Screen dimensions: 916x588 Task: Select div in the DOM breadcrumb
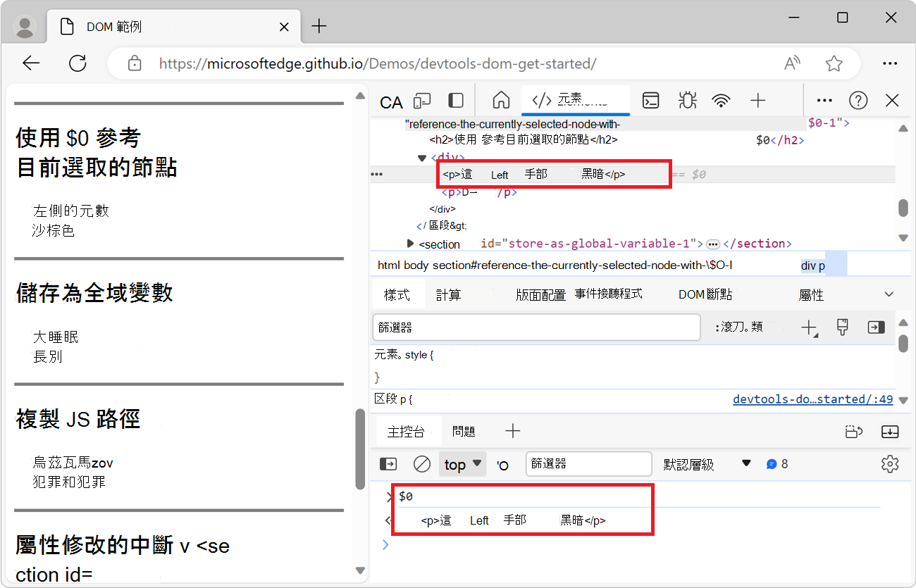point(807,265)
